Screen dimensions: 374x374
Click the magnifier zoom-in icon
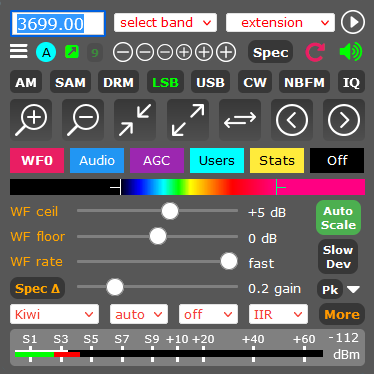[31, 120]
